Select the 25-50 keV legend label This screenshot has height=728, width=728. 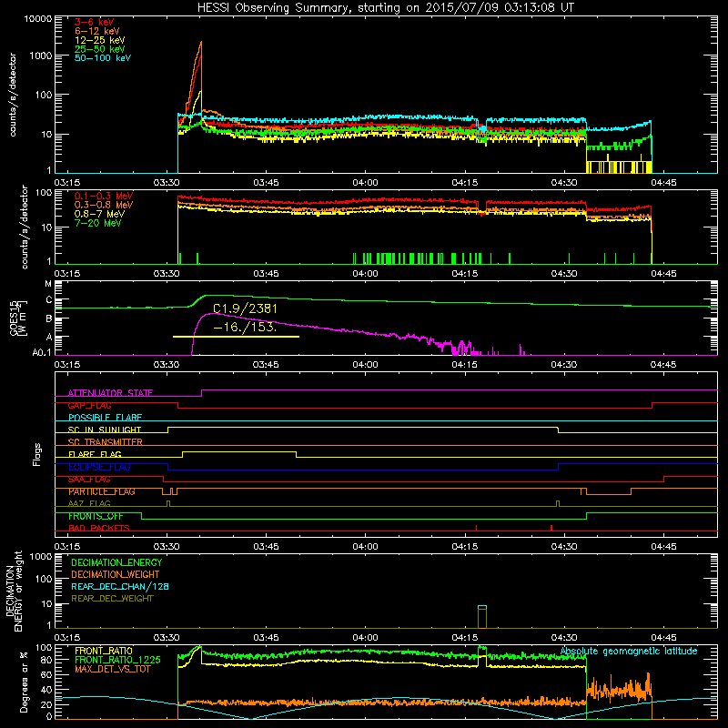[100, 49]
